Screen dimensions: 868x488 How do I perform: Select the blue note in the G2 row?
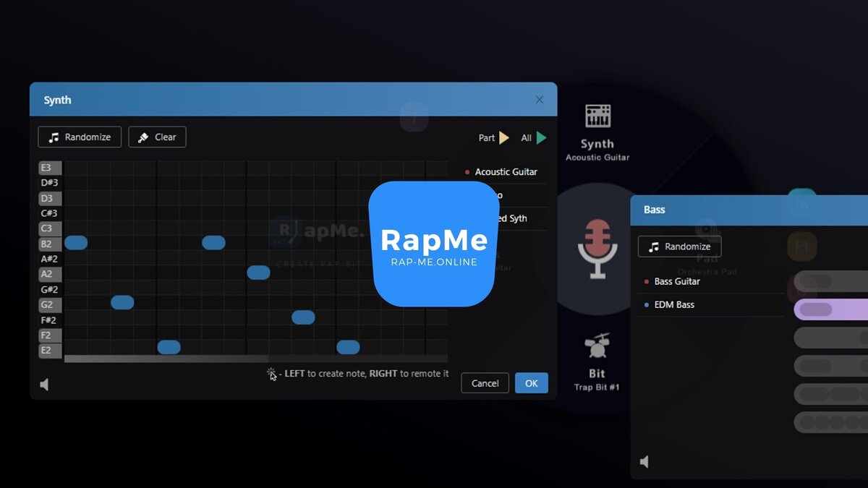point(122,302)
